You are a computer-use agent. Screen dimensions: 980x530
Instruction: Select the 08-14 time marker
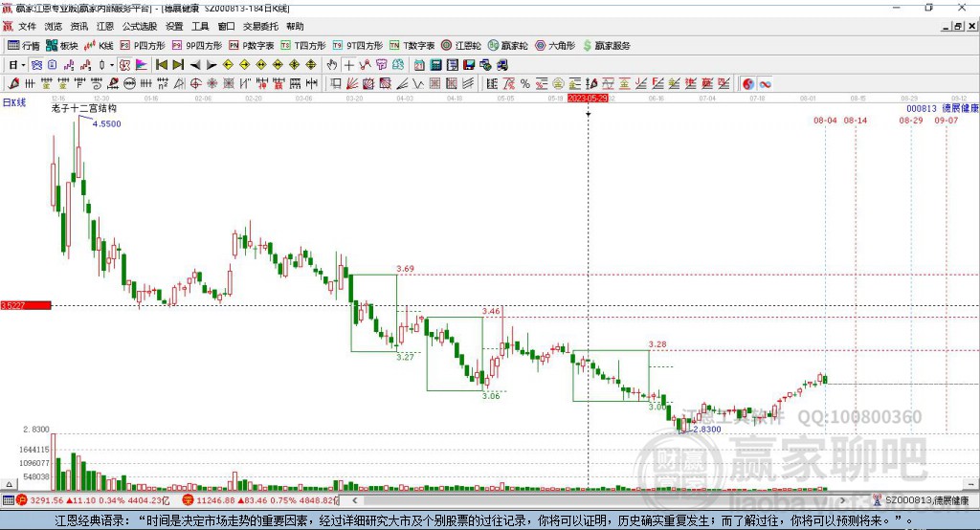pyautogui.click(x=855, y=120)
